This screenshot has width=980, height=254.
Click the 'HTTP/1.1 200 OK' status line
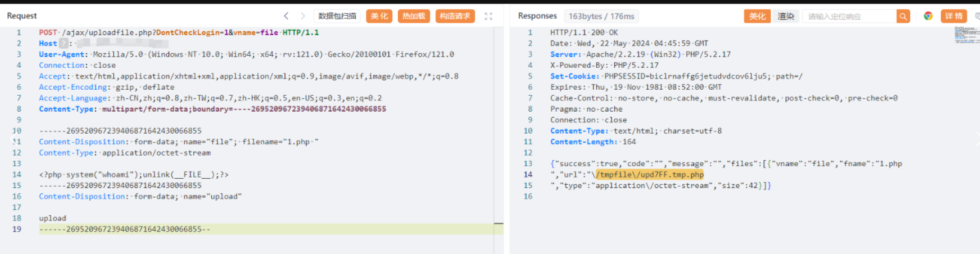(x=584, y=32)
